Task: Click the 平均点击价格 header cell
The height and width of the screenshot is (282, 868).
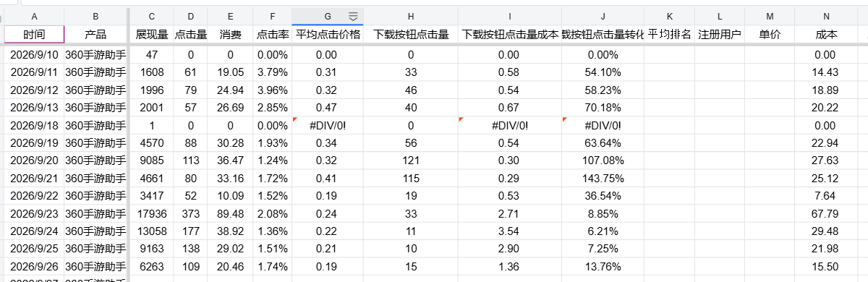Action: tap(328, 34)
